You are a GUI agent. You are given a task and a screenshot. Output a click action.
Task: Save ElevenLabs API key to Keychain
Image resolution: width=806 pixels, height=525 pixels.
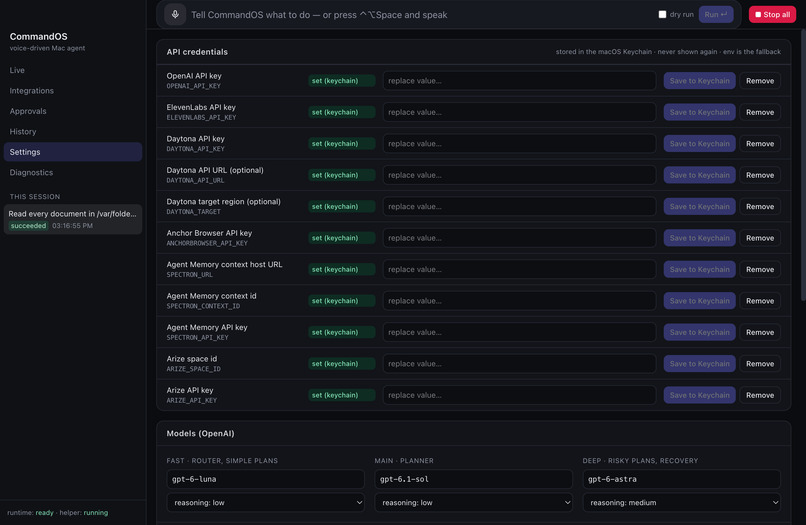point(699,112)
